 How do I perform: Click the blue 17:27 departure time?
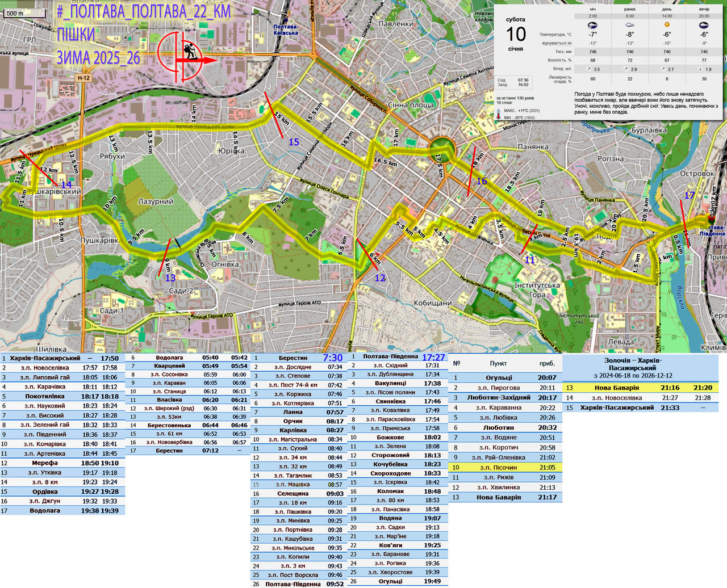(x=433, y=357)
